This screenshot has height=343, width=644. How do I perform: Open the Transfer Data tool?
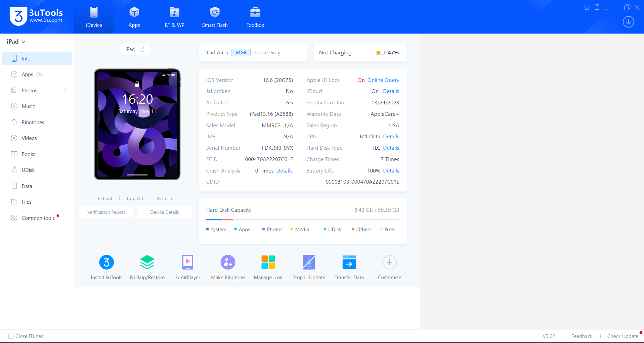point(349,267)
